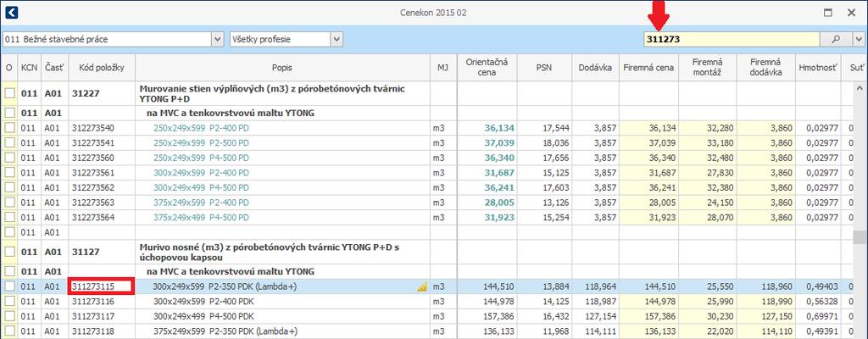Click the PSN value 15,125
868x339 pixels.
(555, 173)
